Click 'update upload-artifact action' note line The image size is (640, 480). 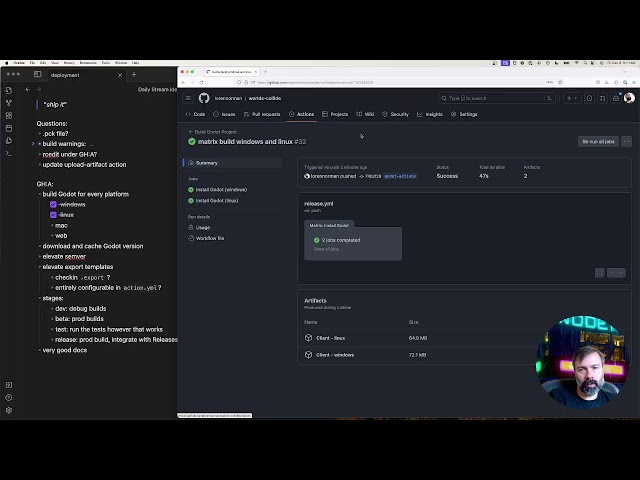click(84, 164)
